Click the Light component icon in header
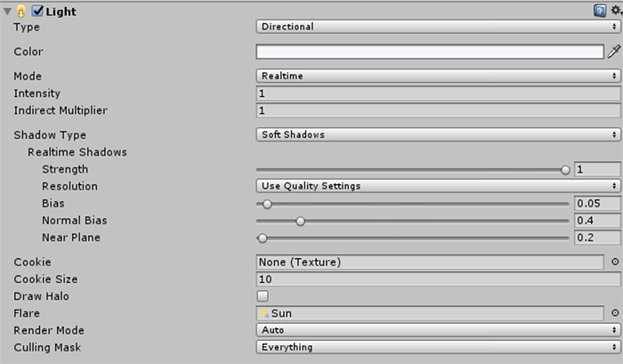 [21, 11]
